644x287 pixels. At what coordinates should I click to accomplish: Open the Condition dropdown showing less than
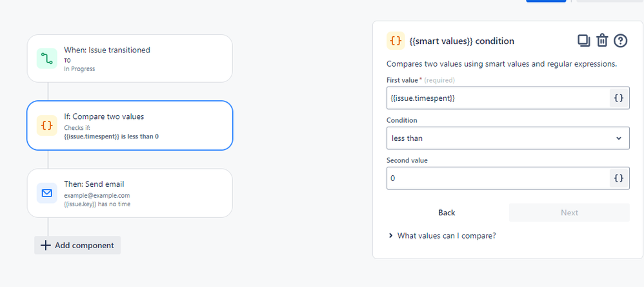pyautogui.click(x=508, y=138)
